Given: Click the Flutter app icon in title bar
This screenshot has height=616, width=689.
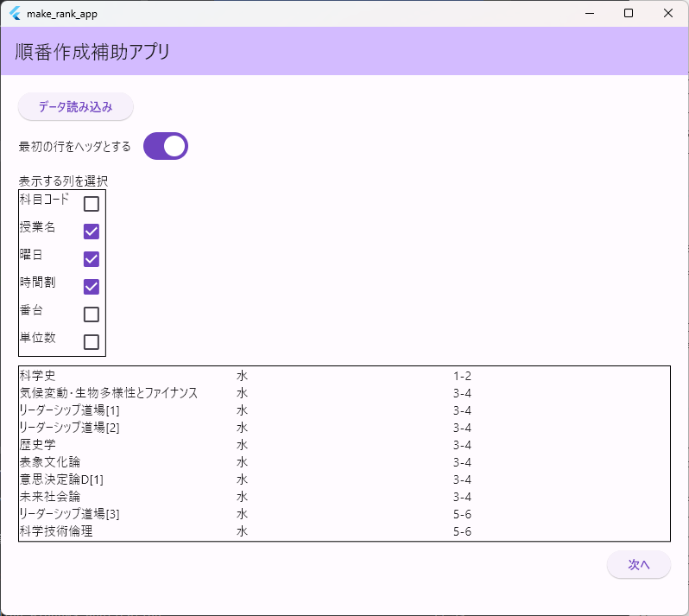Looking at the screenshot, I should [x=15, y=13].
